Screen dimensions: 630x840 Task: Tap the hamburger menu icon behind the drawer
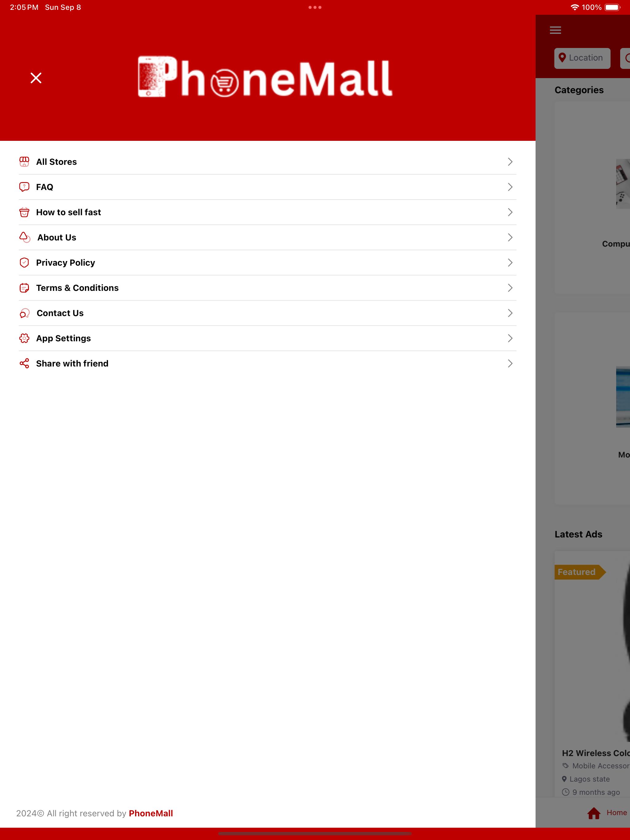(x=555, y=30)
